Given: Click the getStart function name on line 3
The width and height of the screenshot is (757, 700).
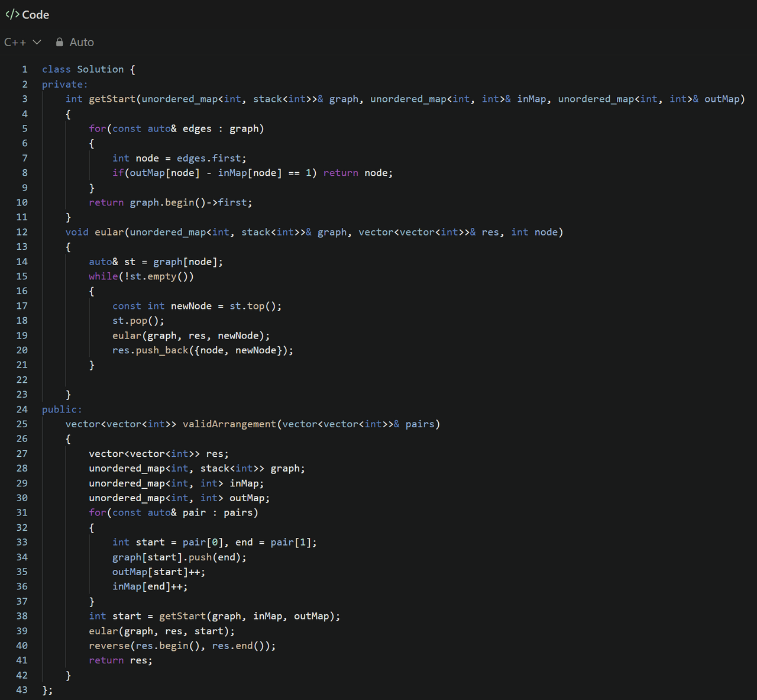Looking at the screenshot, I should click(x=112, y=99).
